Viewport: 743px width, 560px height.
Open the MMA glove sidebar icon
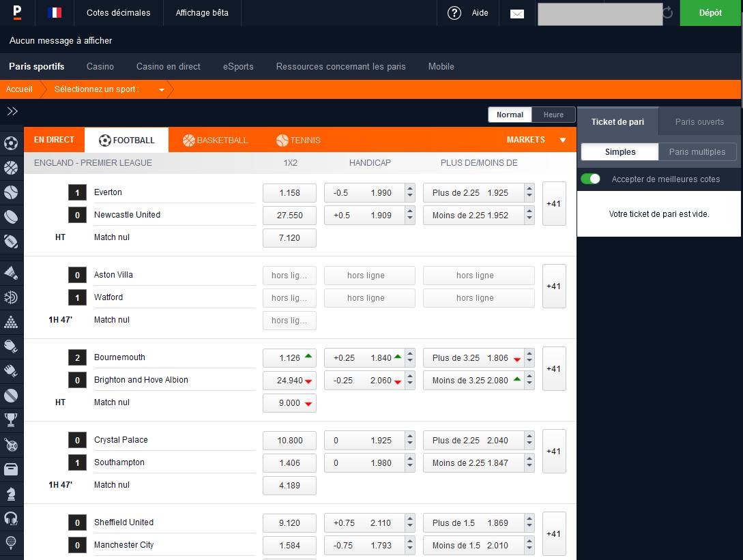(x=11, y=370)
